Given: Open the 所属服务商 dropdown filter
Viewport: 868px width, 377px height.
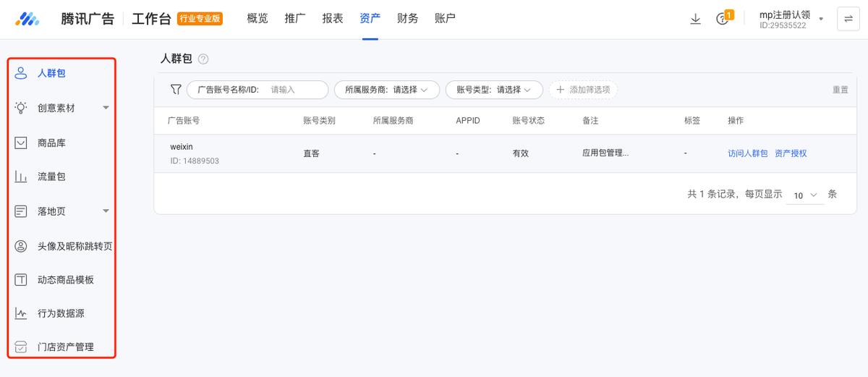Looking at the screenshot, I should [386, 90].
